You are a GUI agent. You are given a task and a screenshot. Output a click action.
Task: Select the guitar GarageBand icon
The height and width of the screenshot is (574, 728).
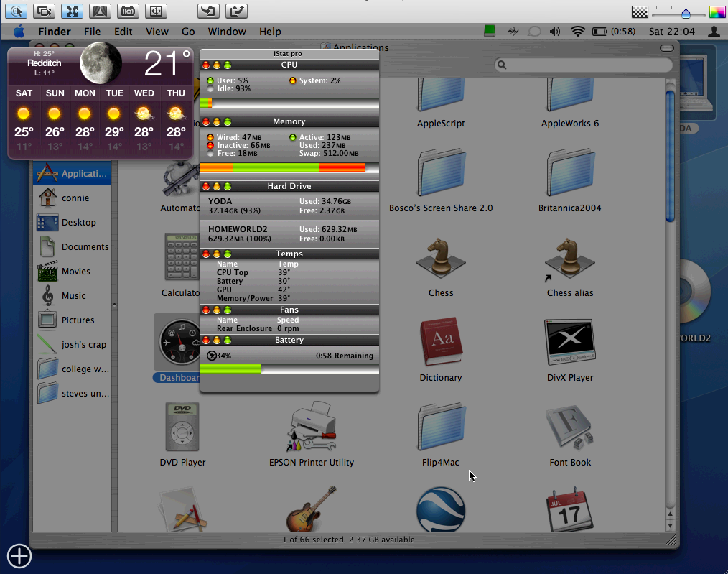pos(312,509)
